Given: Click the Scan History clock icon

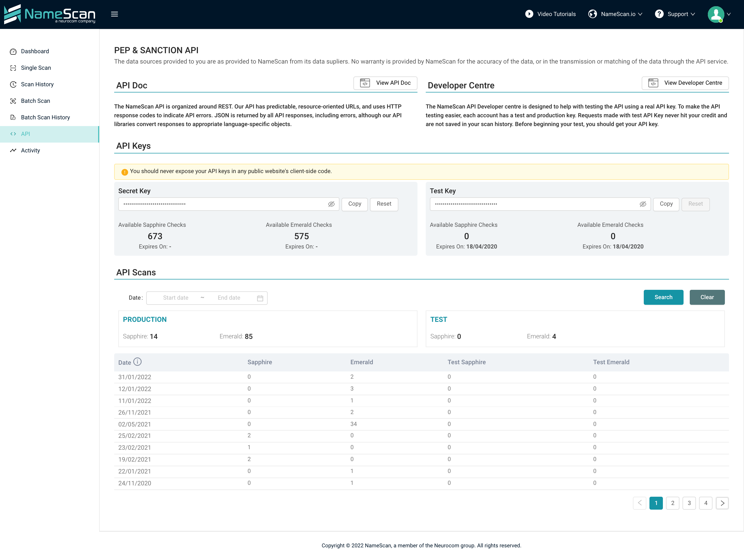Looking at the screenshot, I should [13, 84].
